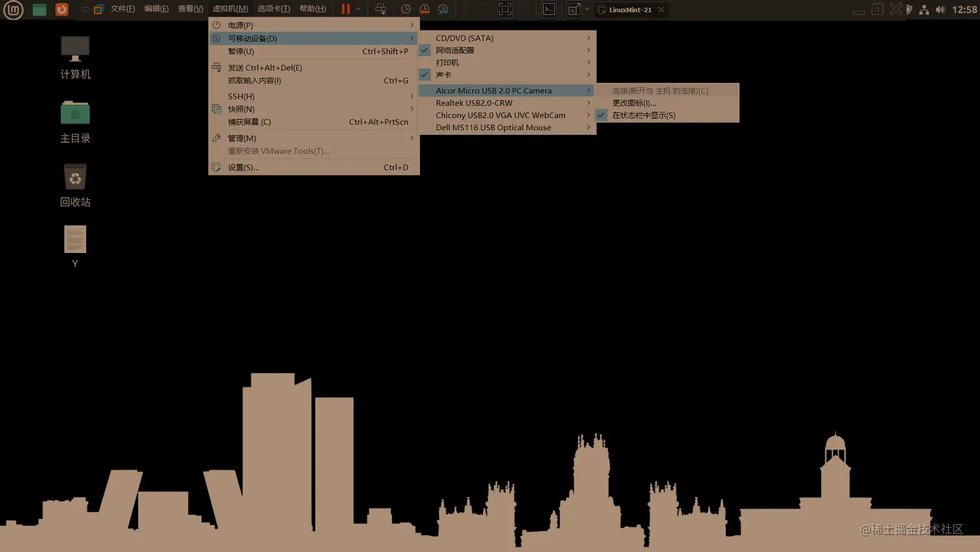Send Ctrl+Alt+Del using the toolbar icon
Image resolution: width=980 pixels, height=552 pixels.
(x=380, y=9)
